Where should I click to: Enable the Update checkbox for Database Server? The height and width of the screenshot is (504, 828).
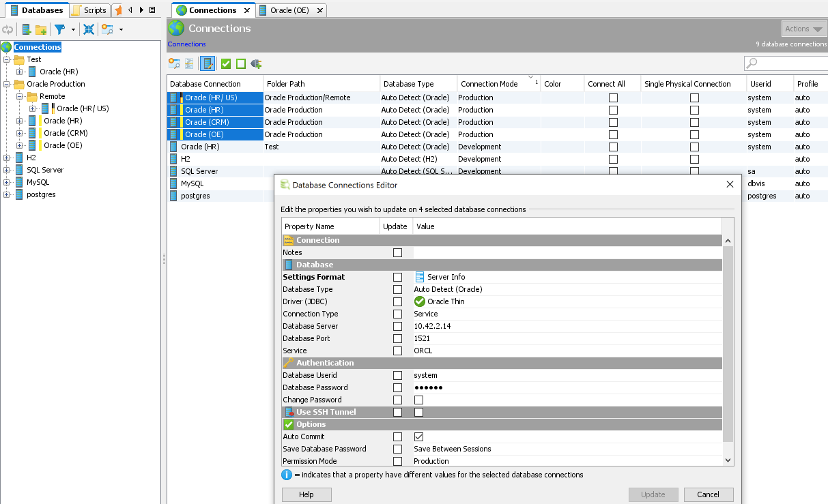[397, 326]
